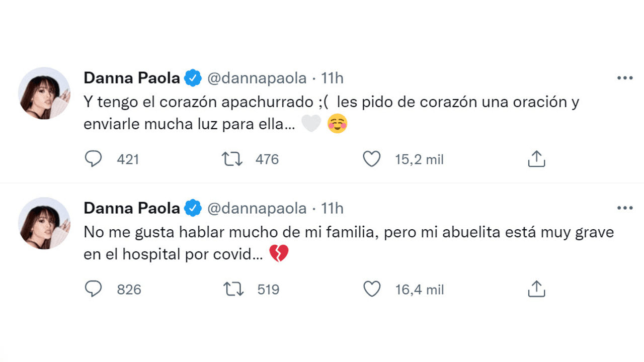
Task: Like the tweet about Danna's abuelita
Action: (372, 289)
